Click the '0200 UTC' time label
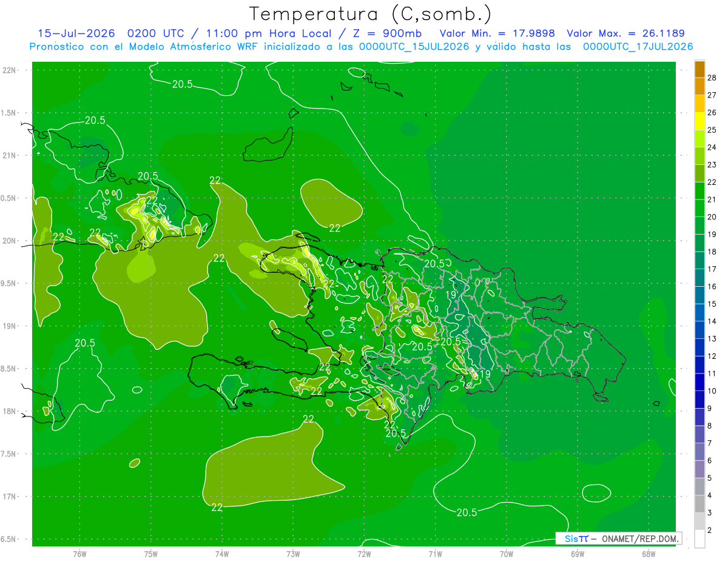The image size is (728, 562). point(155,33)
